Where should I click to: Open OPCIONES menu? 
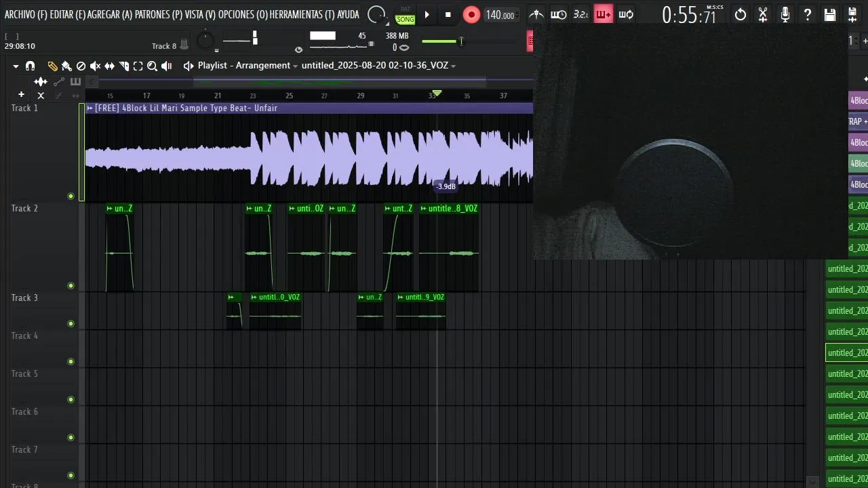point(243,14)
